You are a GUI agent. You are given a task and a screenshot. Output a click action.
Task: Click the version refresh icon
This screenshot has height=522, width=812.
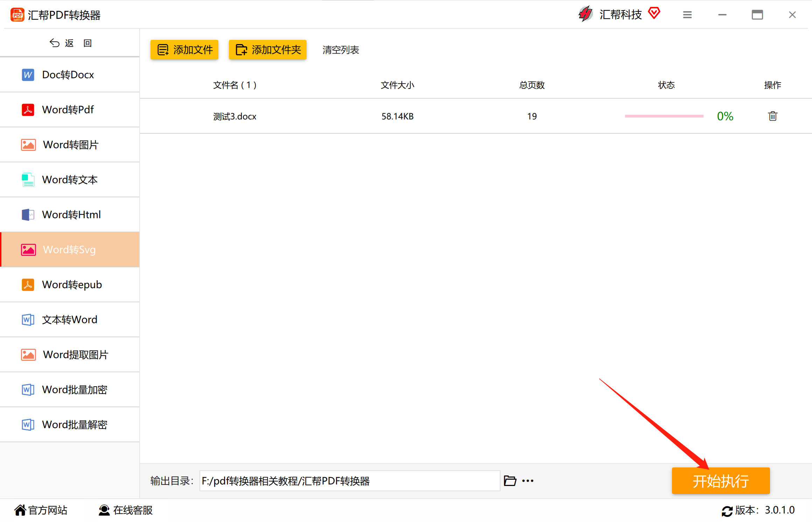pyautogui.click(x=727, y=511)
